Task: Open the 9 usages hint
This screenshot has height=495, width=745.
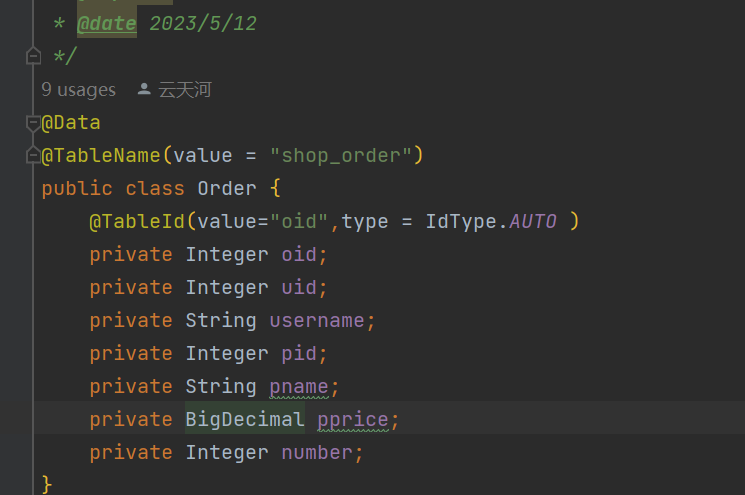Action: [78, 90]
